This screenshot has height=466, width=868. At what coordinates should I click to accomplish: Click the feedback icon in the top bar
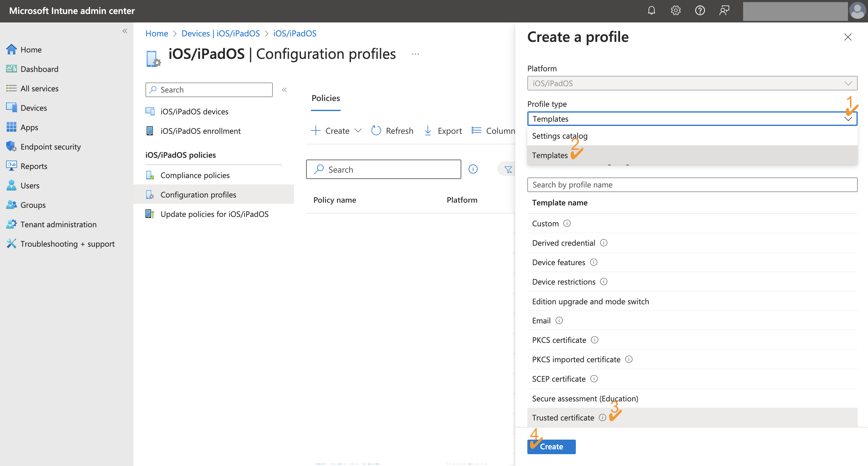point(724,10)
